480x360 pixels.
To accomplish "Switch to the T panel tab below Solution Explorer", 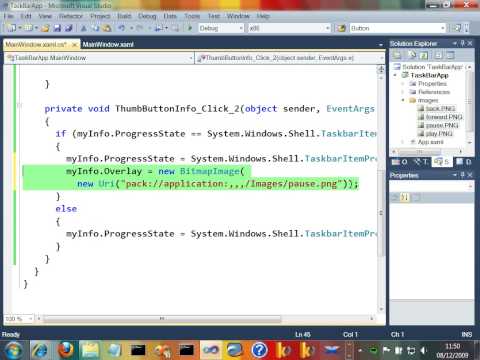I will coord(421,162).
